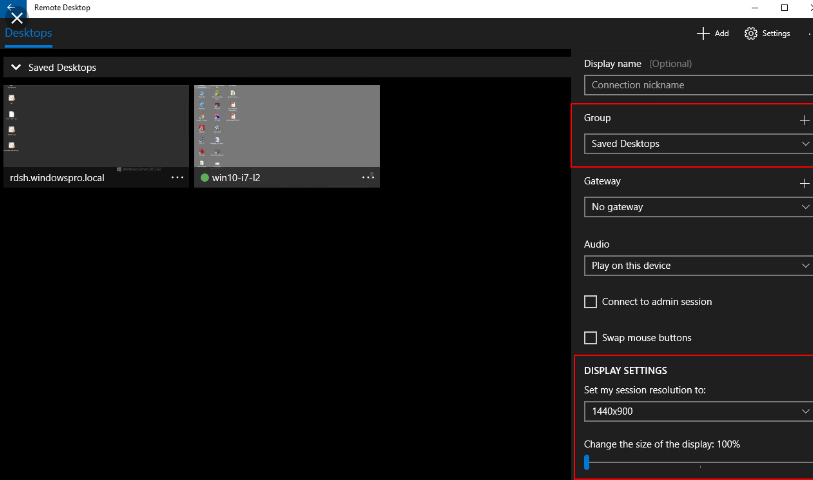Click the rdsh.windowspro.local name text
813x480 pixels.
[x=57, y=178]
